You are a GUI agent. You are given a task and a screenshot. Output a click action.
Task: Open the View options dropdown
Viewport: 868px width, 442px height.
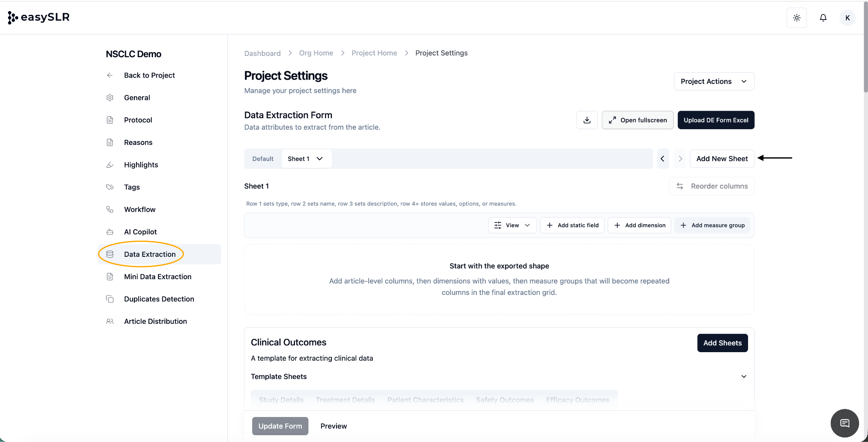point(512,225)
